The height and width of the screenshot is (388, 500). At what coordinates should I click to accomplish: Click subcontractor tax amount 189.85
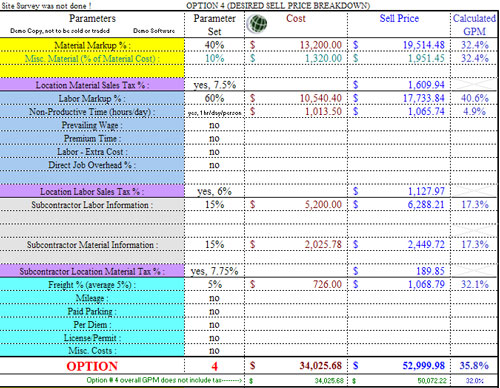pyautogui.click(x=430, y=271)
